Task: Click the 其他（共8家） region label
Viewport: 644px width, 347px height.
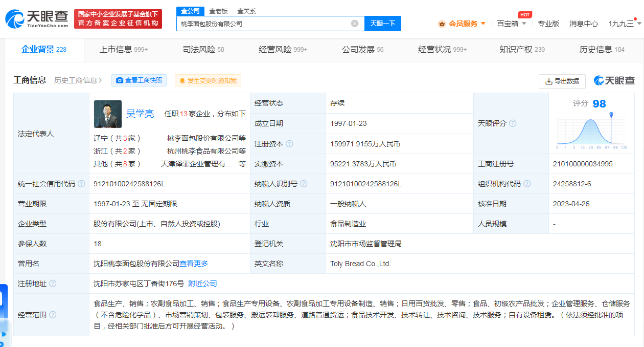Action: [x=117, y=164]
